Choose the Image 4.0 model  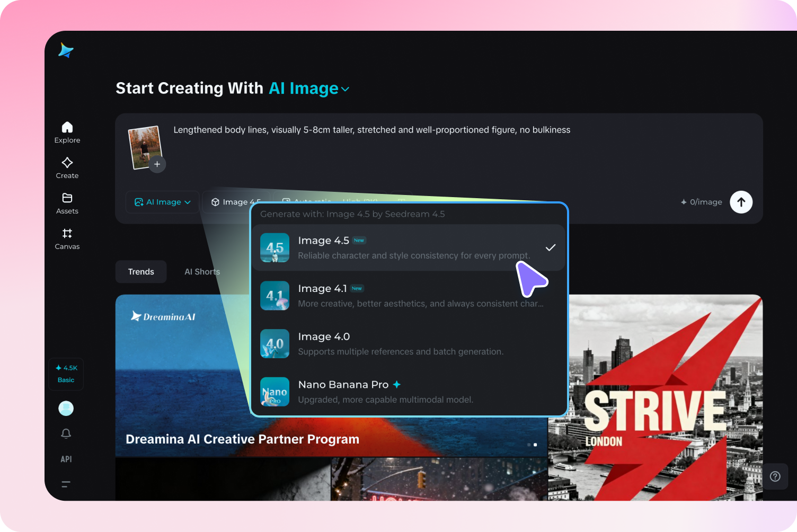coord(408,343)
